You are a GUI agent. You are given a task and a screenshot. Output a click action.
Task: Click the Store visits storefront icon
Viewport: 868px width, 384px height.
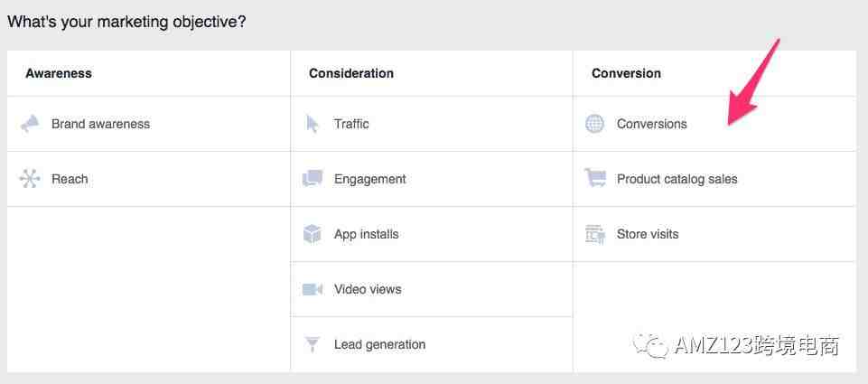[x=595, y=234]
